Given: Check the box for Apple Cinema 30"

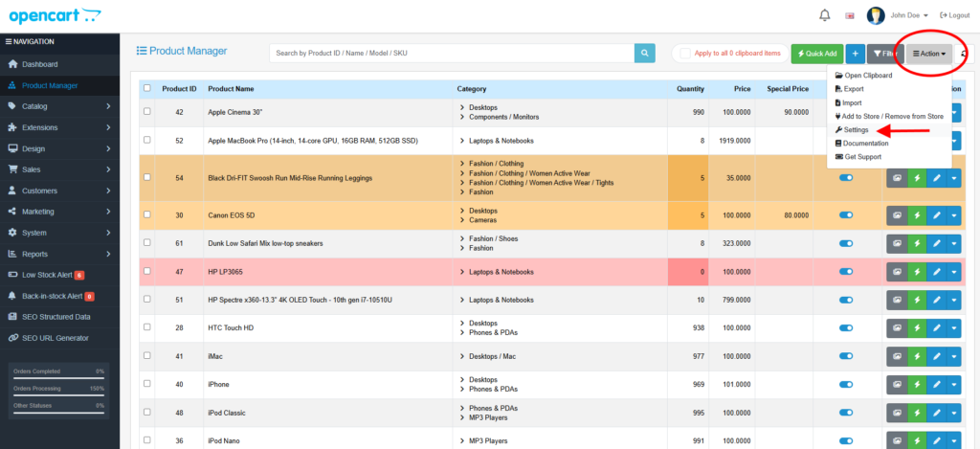Looking at the screenshot, I should [146, 111].
